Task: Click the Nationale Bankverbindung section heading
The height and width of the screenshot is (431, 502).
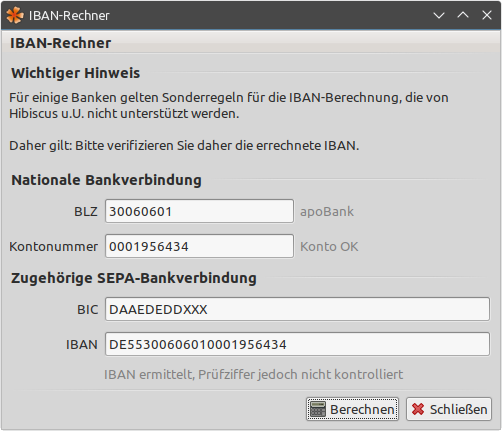Action: 106,180
